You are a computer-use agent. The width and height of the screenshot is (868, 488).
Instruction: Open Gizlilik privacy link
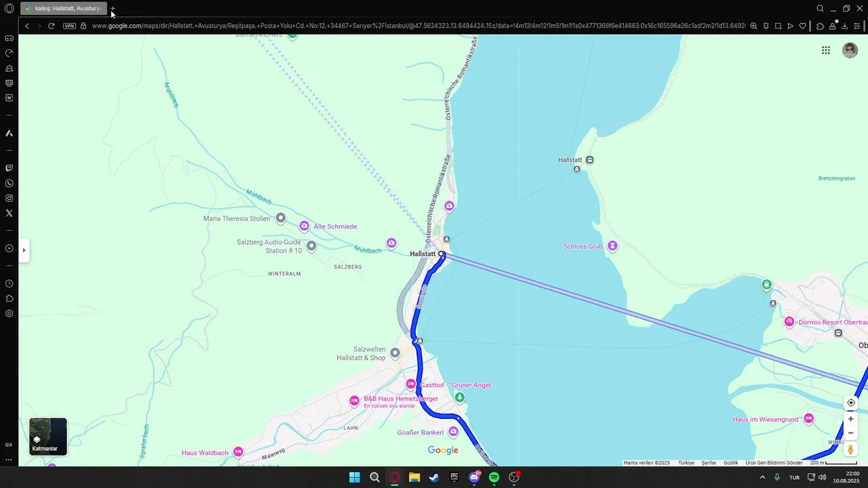pos(730,463)
